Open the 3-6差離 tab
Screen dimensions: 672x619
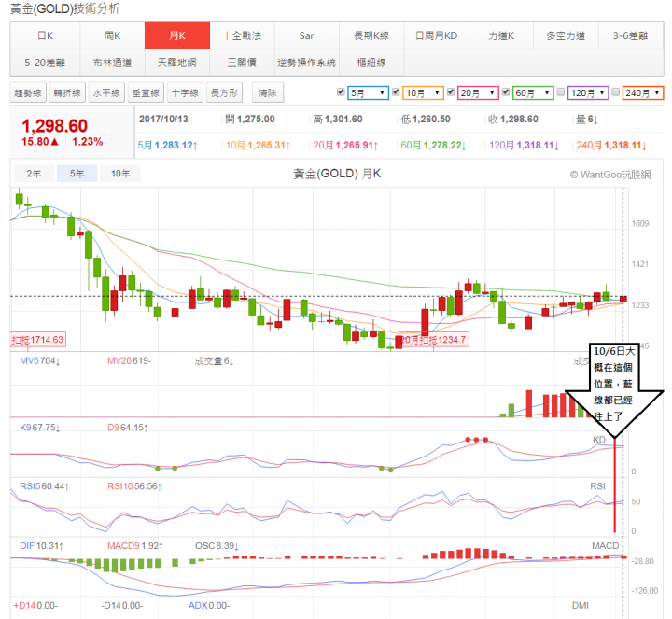[x=630, y=35]
